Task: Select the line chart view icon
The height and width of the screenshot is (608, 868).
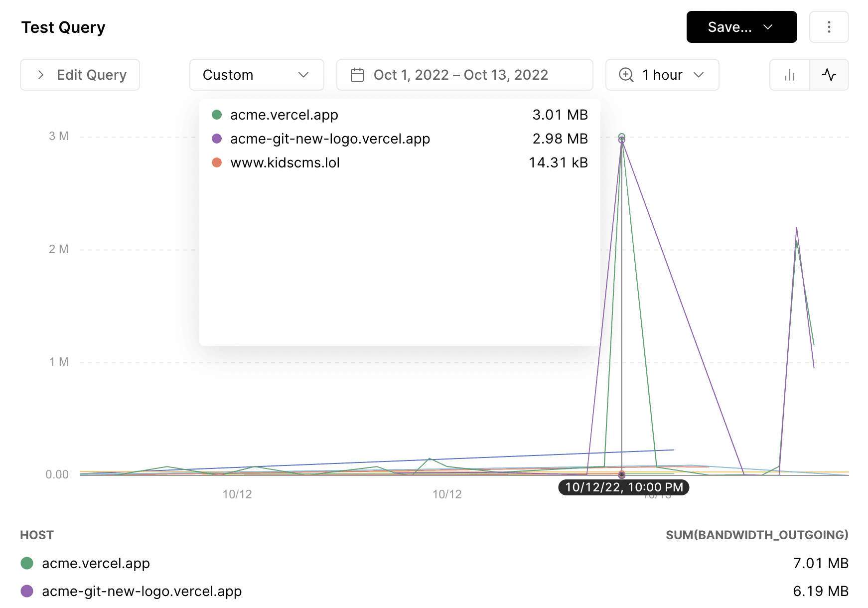Action: click(829, 75)
